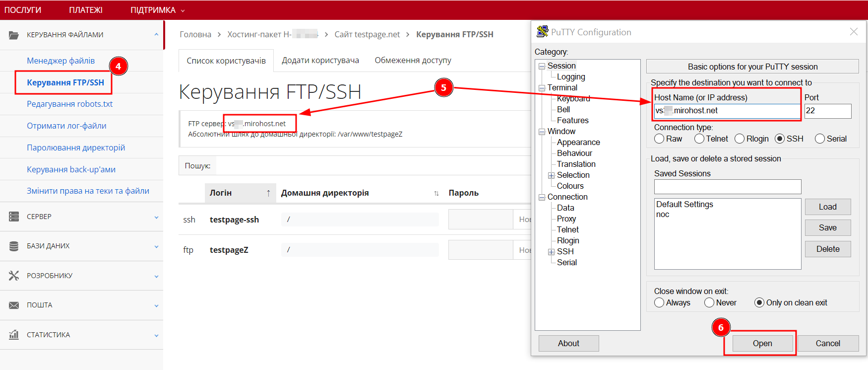Viewport: 868px width, 370px height.
Task: Click the Host Name input field
Action: (727, 111)
